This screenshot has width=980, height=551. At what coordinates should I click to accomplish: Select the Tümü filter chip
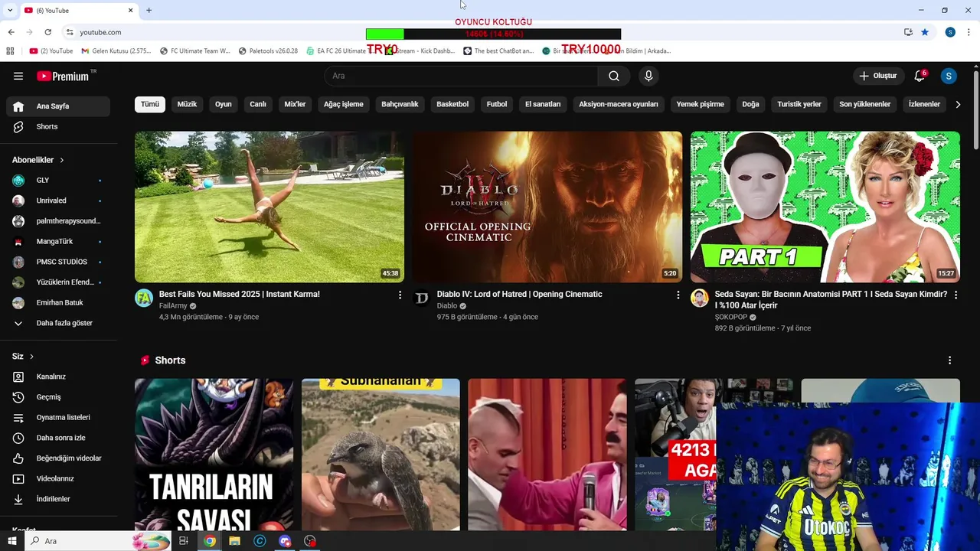click(x=150, y=104)
